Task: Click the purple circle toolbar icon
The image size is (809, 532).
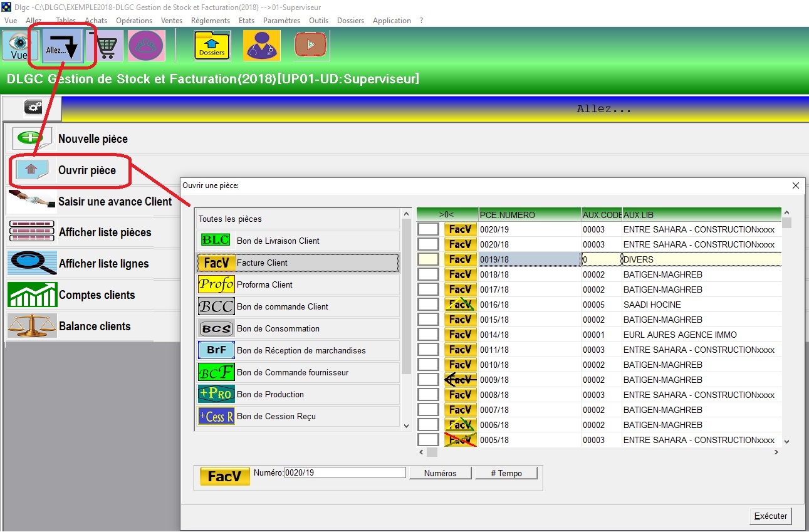Action: point(146,46)
